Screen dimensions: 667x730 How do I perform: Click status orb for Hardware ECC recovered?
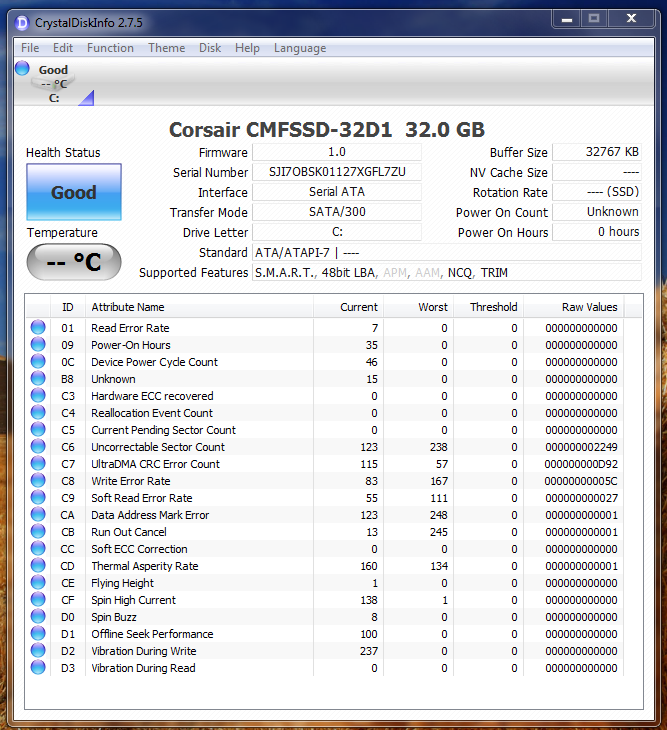coord(38,395)
